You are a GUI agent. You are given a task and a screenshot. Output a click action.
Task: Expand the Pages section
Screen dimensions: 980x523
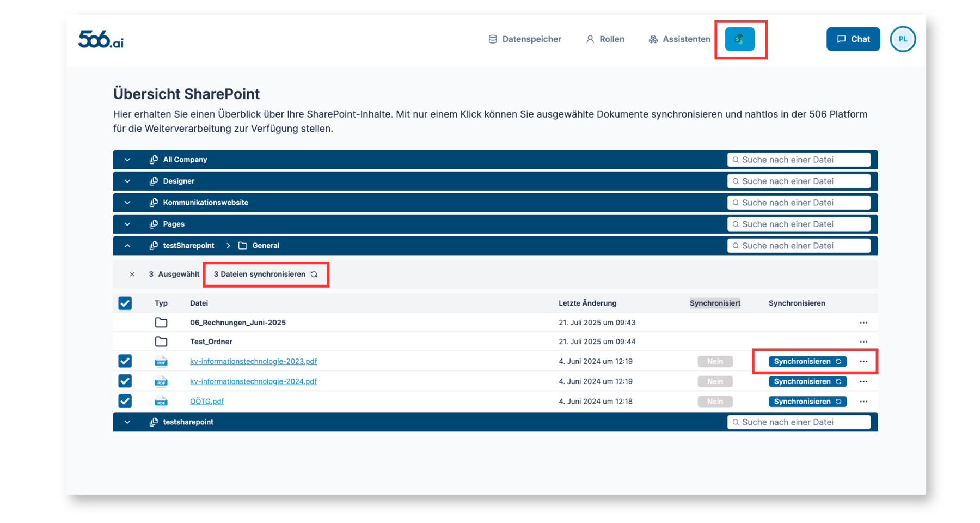[x=127, y=224]
